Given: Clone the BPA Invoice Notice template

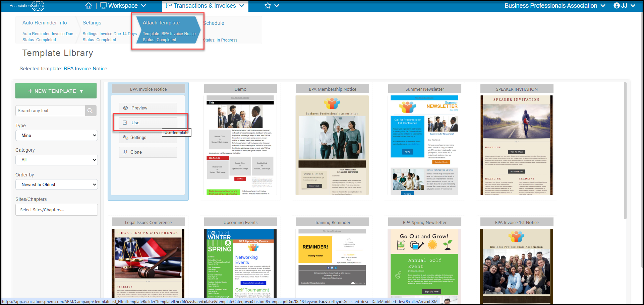Looking at the screenshot, I should click(x=148, y=152).
